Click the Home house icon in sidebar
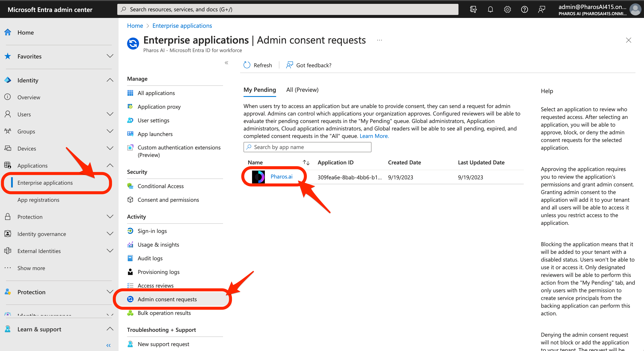The width and height of the screenshot is (644, 351). tap(8, 32)
